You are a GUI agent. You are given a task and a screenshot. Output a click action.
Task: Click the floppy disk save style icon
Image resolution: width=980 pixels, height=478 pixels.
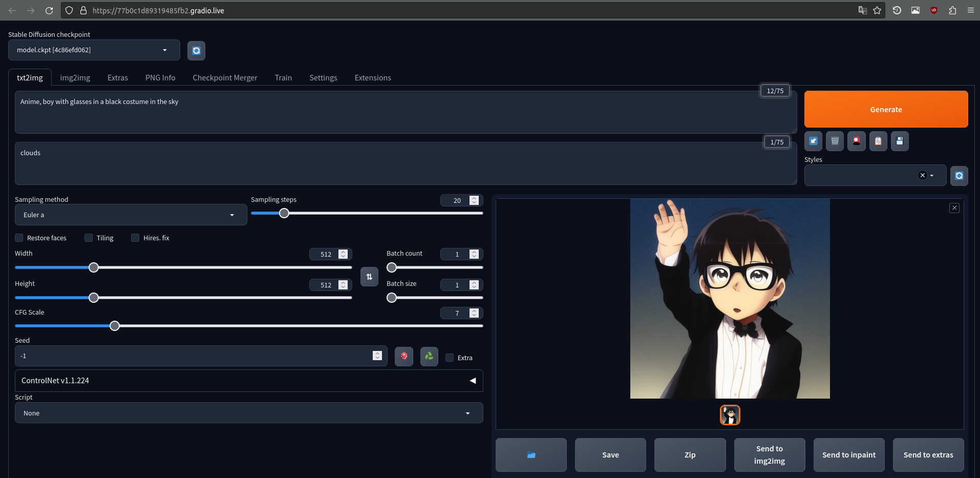[900, 141]
